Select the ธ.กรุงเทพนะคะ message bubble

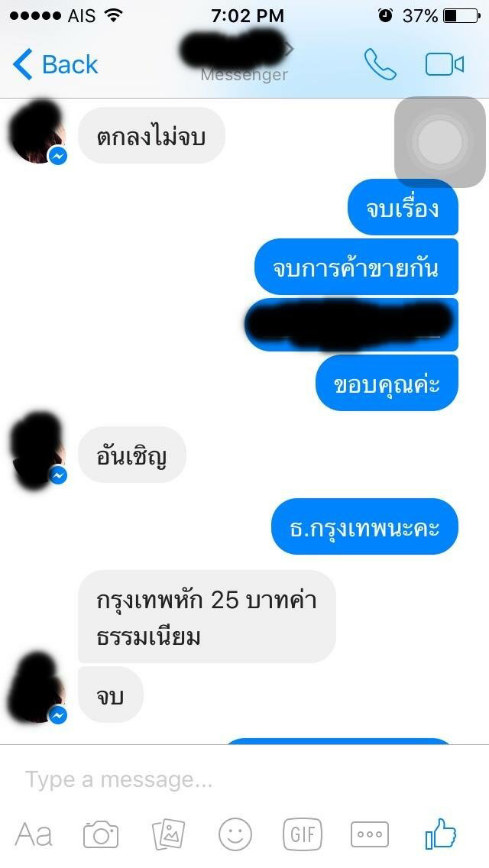pyautogui.click(x=364, y=526)
